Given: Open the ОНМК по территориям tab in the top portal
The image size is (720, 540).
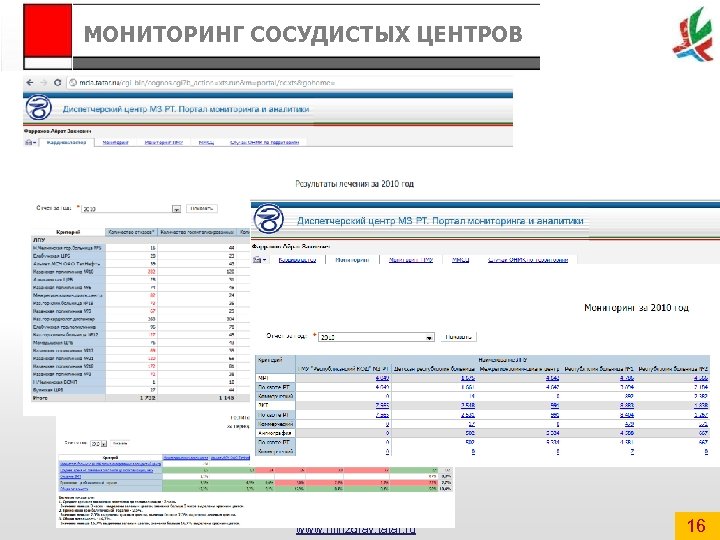Looking at the screenshot, I should (x=264, y=143).
